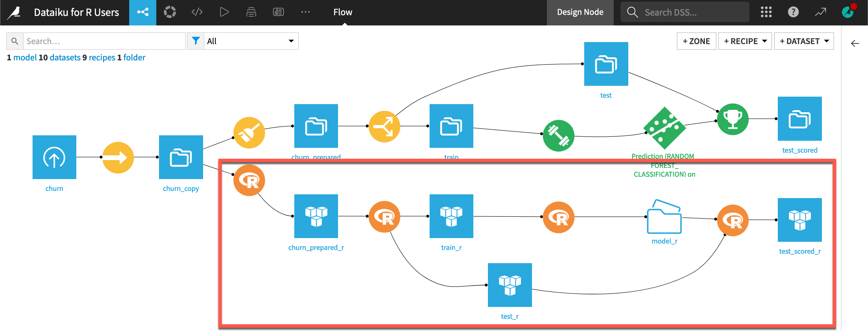Image resolution: width=868 pixels, height=331 pixels.
Task: Open the visual analyses donut icon
Action: click(170, 12)
